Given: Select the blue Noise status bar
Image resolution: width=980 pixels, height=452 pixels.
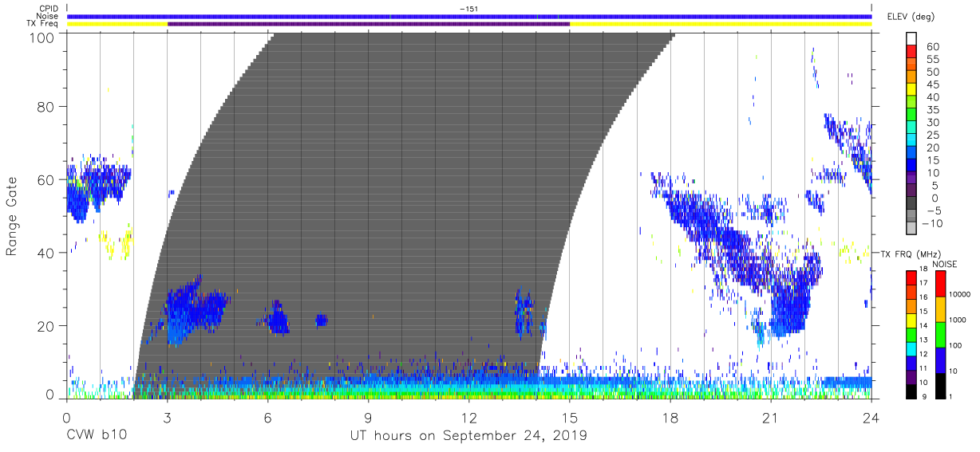Looking at the screenshot, I should click(x=469, y=16).
